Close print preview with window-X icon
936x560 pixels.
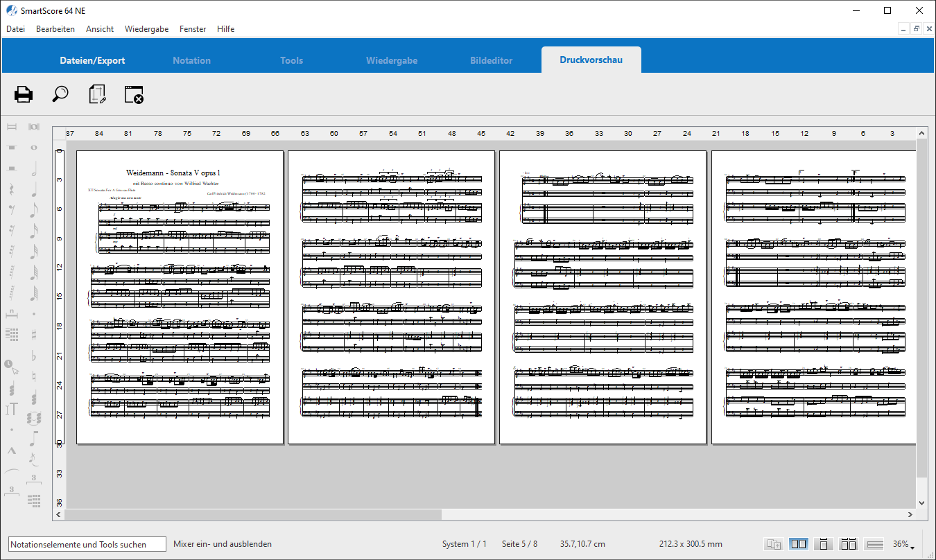coord(134,94)
